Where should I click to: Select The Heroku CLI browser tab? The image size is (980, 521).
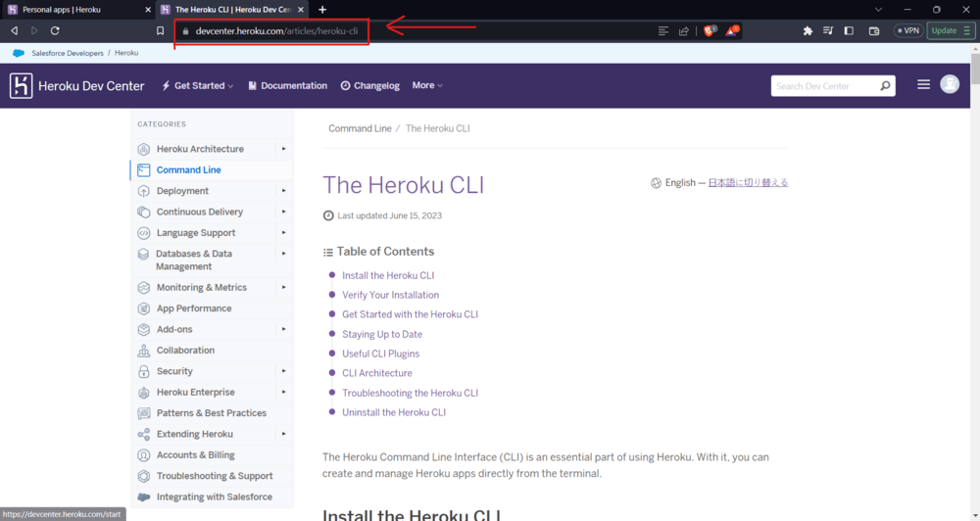232,10
